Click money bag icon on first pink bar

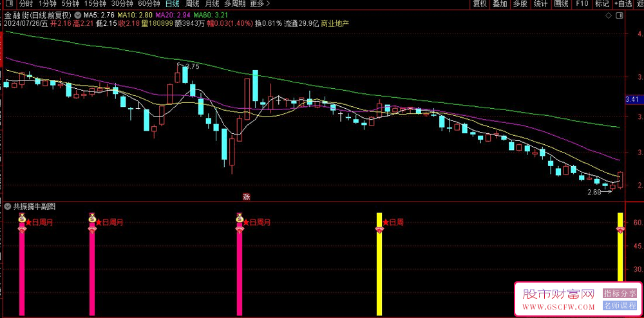[22, 219]
